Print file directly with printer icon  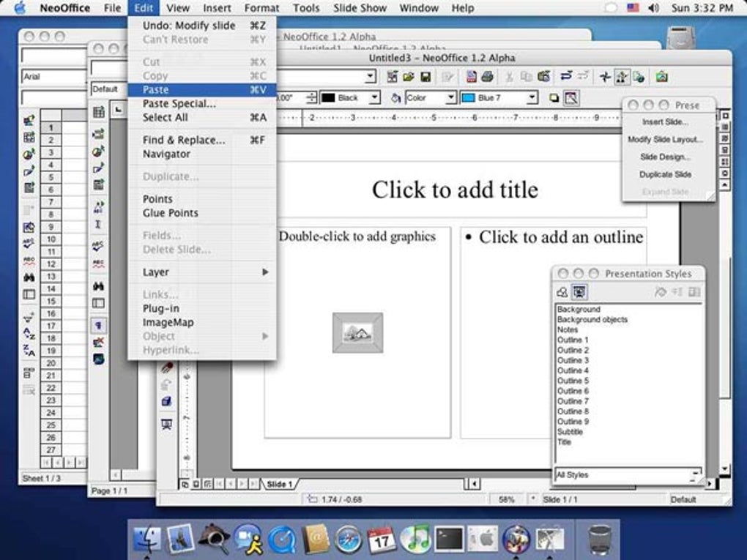(487, 77)
